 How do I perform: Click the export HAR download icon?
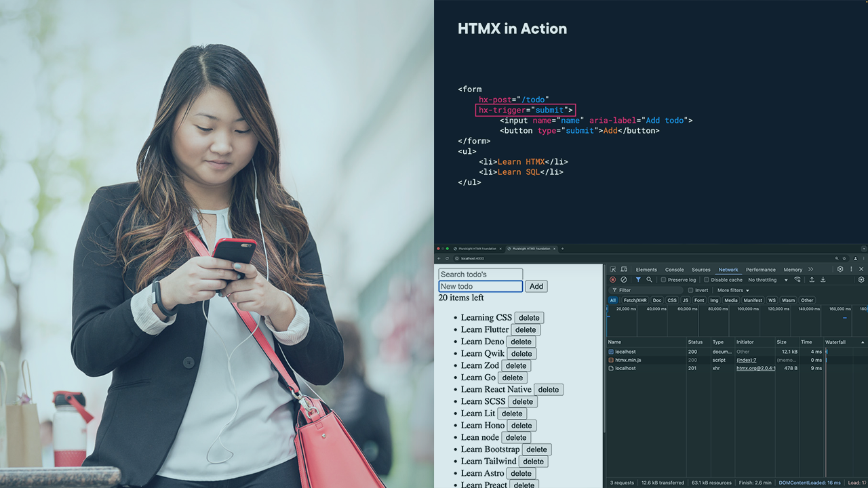[x=823, y=280]
